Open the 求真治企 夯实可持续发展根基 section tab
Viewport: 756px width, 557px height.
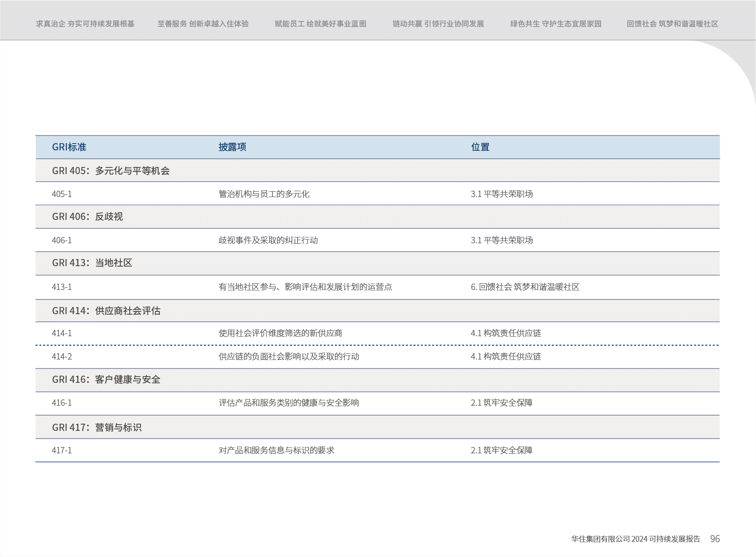tap(85, 24)
